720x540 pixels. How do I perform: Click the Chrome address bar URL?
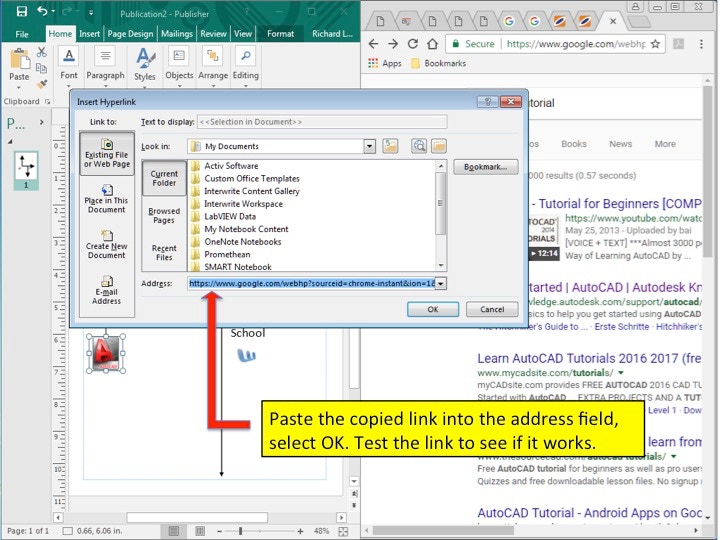(x=576, y=44)
